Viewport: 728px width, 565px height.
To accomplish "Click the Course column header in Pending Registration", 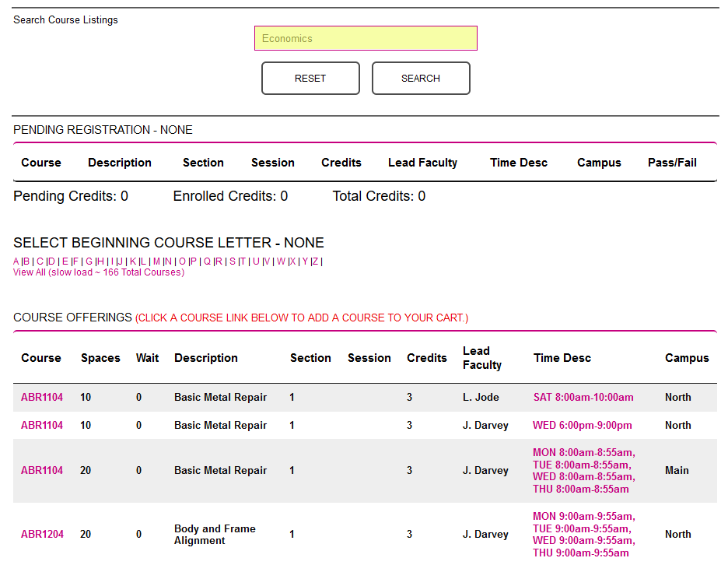I will click(40, 163).
